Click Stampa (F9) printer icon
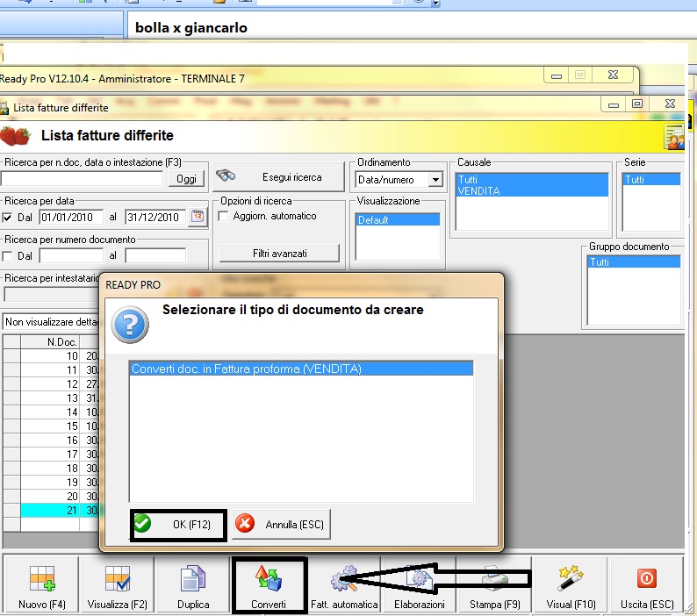Viewport: 697px width, 616px height. [495, 578]
